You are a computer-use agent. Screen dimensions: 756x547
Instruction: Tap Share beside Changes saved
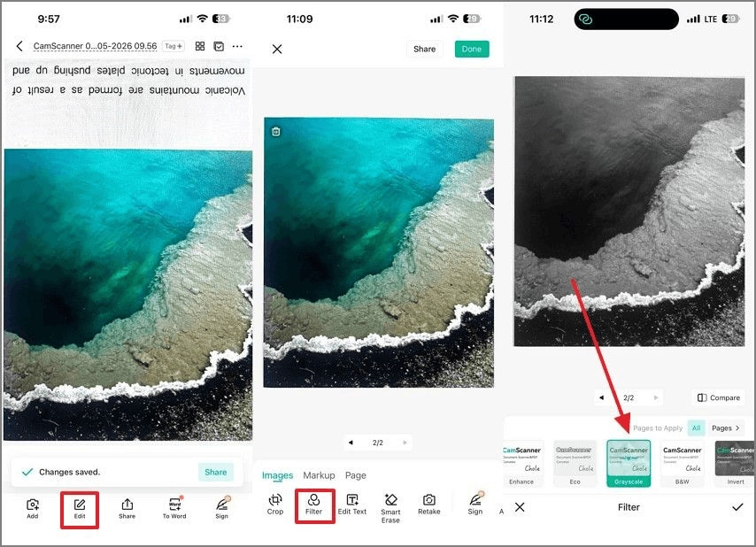pyautogui.click(x=215, y=473)
